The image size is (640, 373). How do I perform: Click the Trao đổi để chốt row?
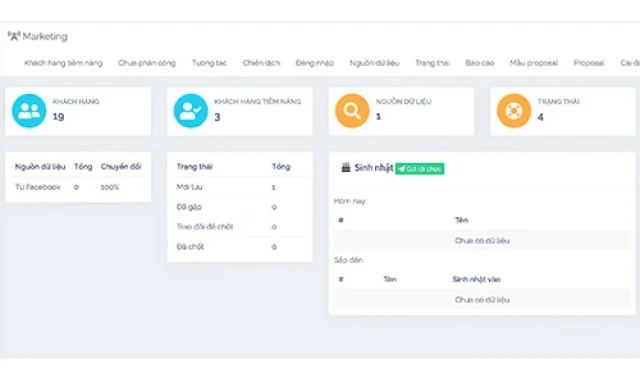tap(240, 226)
